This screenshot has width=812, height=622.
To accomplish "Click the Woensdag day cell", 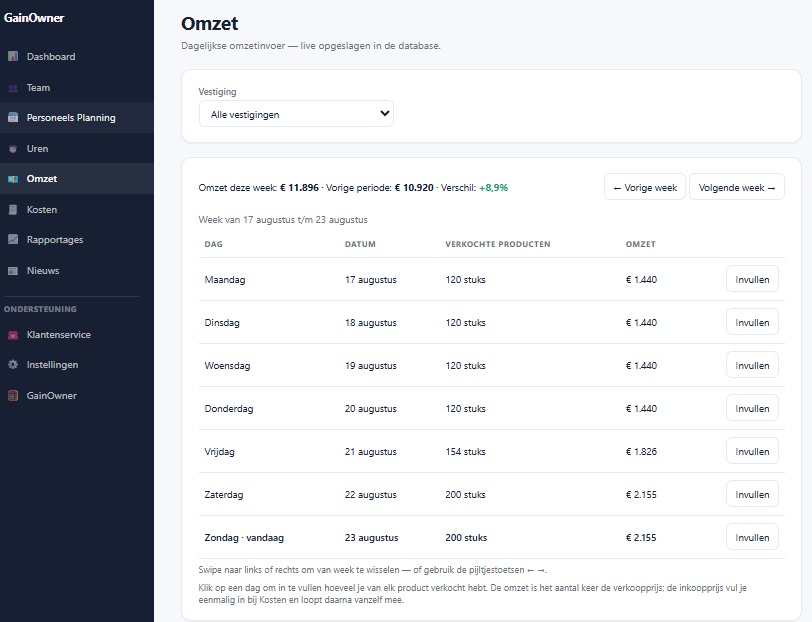I will point(227,366).
